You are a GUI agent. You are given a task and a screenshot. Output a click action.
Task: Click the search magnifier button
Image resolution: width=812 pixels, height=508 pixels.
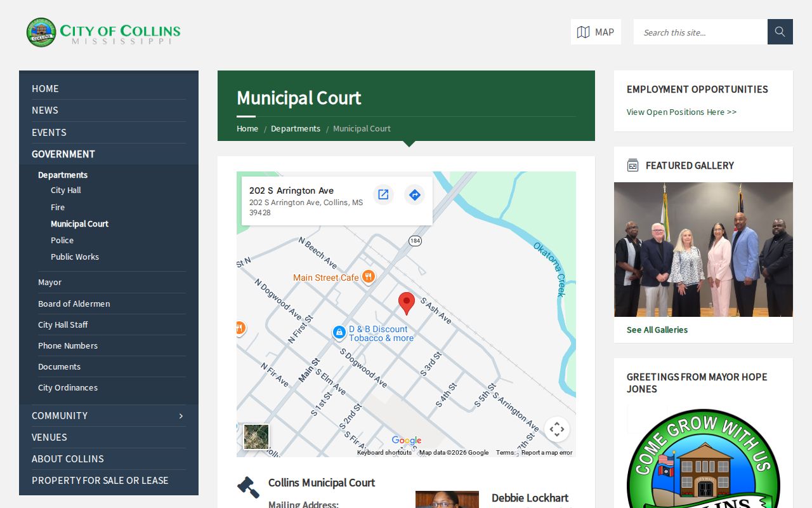point(780,32)
